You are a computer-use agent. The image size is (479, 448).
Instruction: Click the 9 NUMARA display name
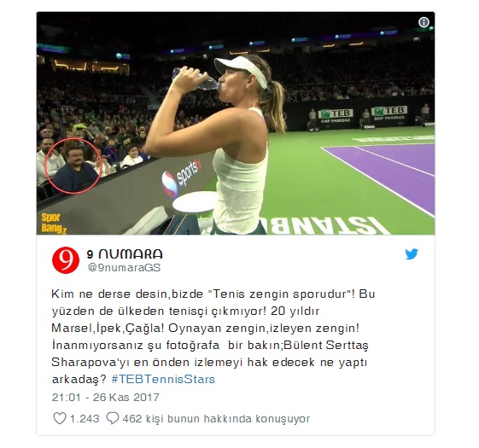125,254
